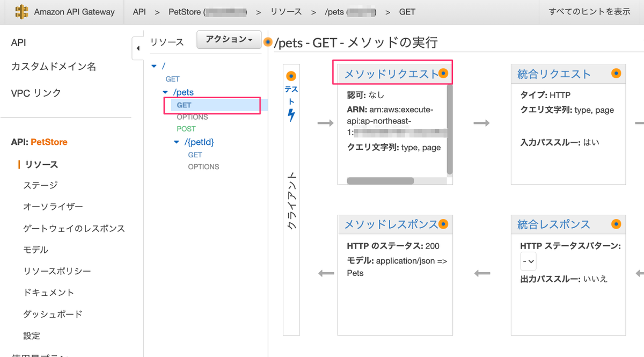Click vertical scrollbar in メソッドリクエスト card

tap(450, 129)
